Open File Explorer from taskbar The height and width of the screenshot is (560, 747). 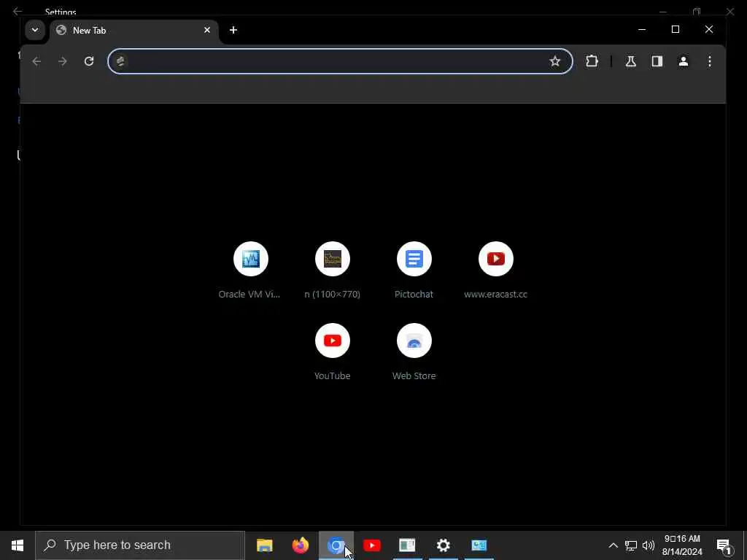[x=264, y=545]
